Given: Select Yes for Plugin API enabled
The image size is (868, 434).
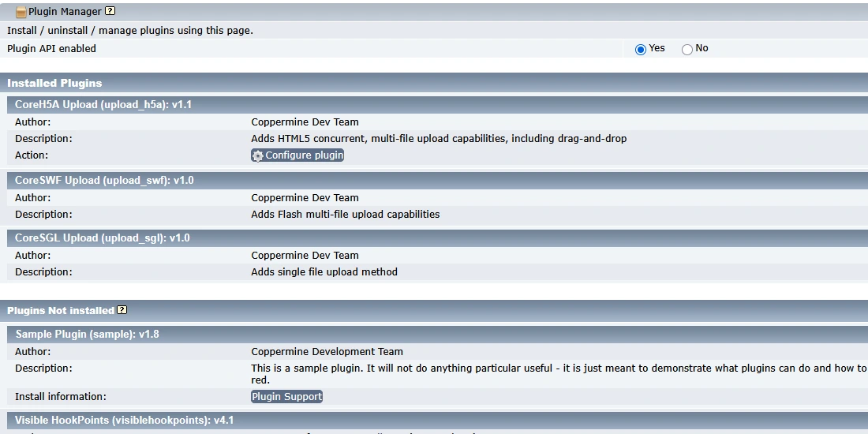Looking at the screenshot, I should [641, 49].
